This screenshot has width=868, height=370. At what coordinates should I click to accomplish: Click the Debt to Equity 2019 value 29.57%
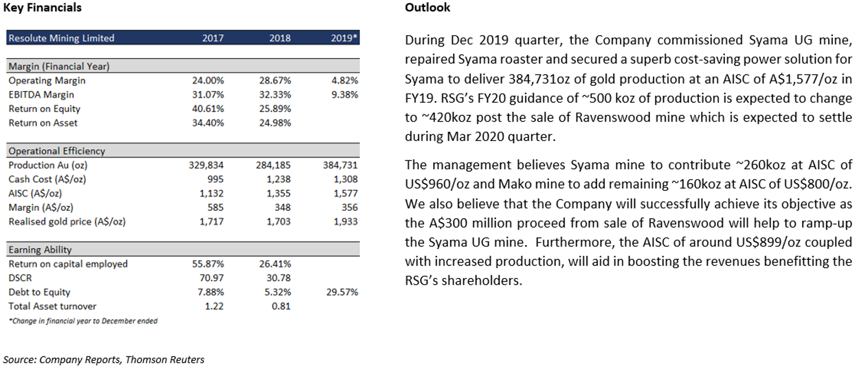(342, 292)
